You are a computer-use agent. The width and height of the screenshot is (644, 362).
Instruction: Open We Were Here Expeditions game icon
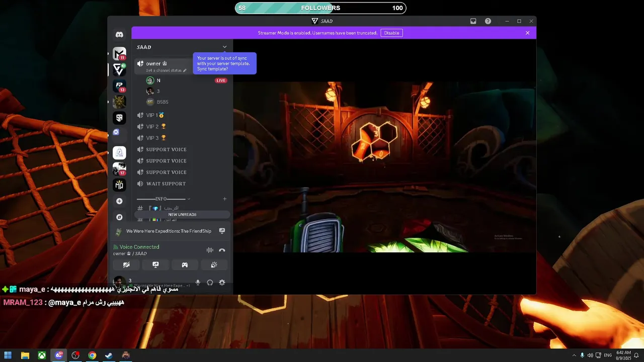coord(119,231)
